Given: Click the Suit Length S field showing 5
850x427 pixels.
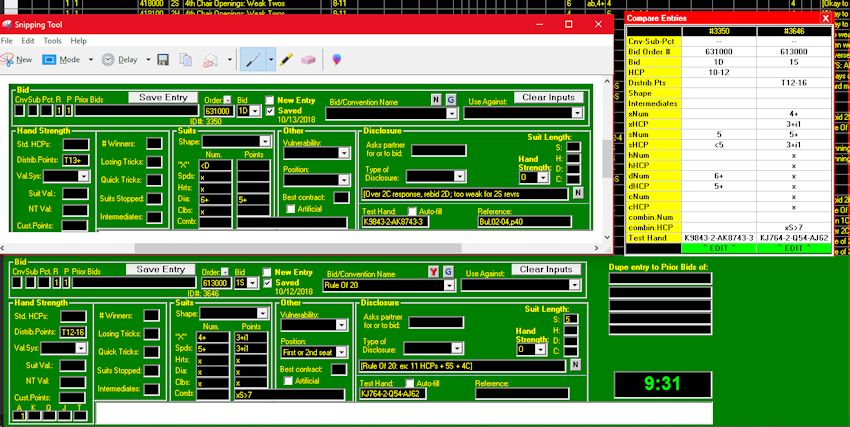Looking at the screenshot, I should click(571, 319).
